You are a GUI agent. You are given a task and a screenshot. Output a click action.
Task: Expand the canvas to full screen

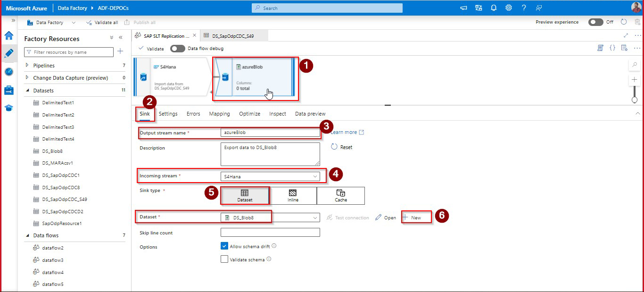click(626, 35)
